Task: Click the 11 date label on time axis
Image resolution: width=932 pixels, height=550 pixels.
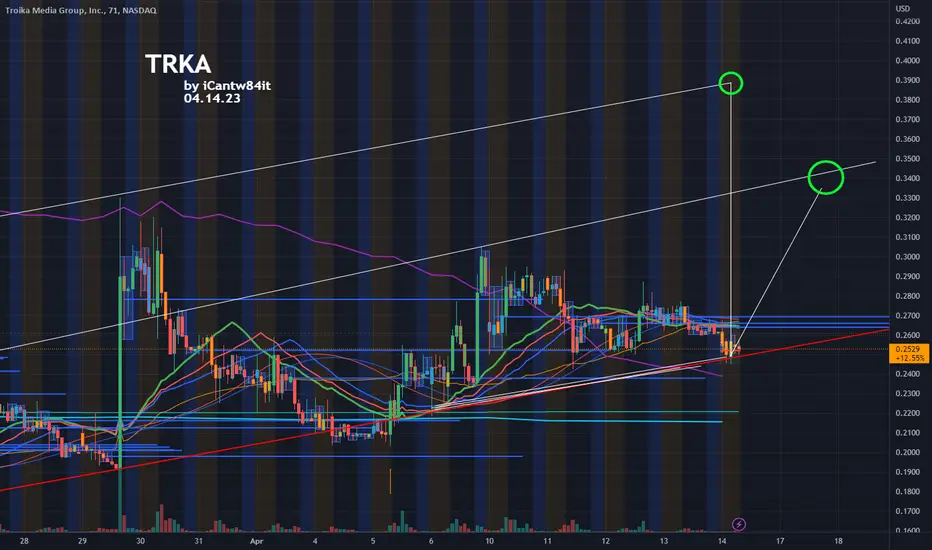Action: pyautogui.click(x=547, y=541)
